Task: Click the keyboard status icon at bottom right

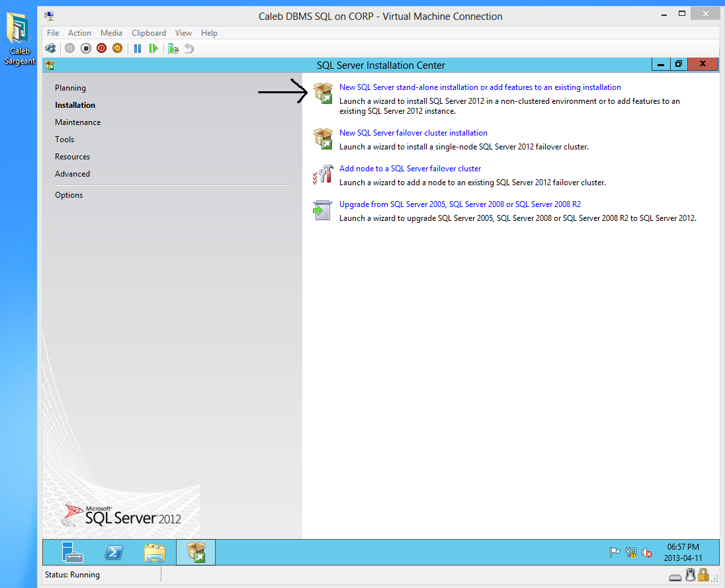Action: point(675,577)
